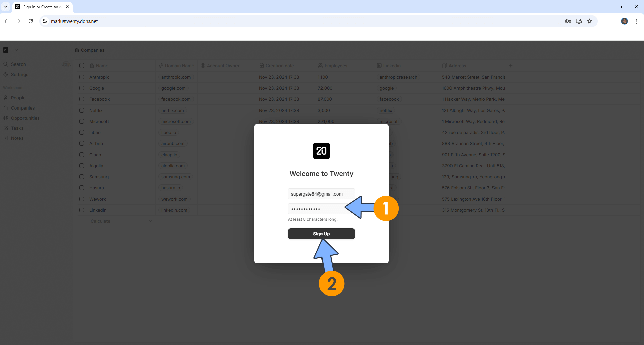The image size is (644, 345).
Task: Click the Sign Up button
Action: [321, 234]
